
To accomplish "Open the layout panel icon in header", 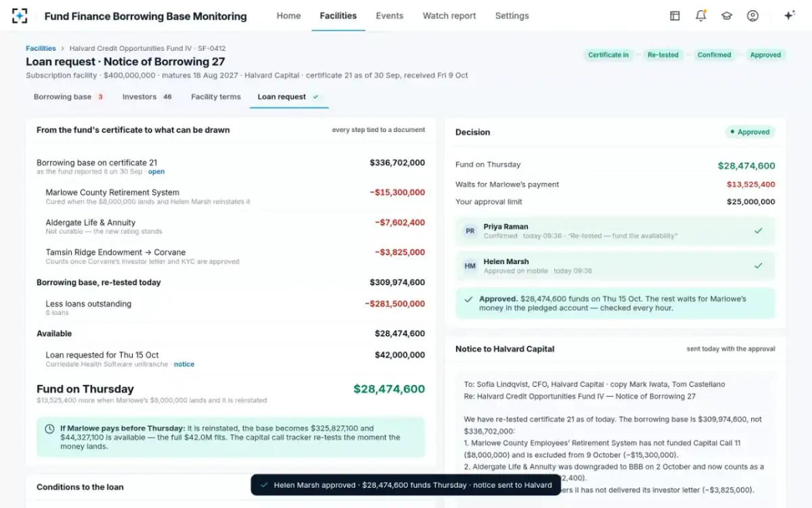I will pos(675,16).
